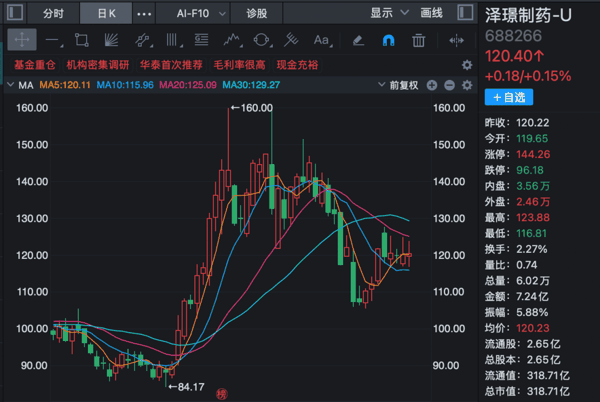
Task: Toggle the left sidebar panel icon
Action: click(x=15, y=12)
